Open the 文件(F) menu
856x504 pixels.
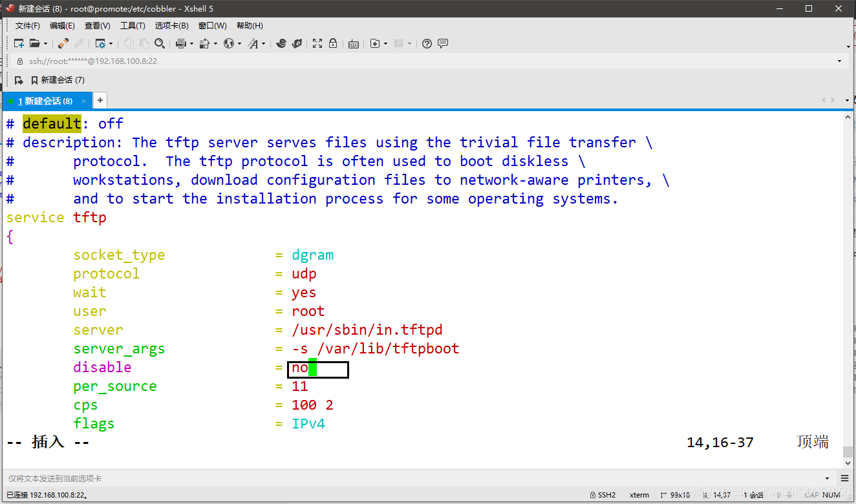pos(28,26)
